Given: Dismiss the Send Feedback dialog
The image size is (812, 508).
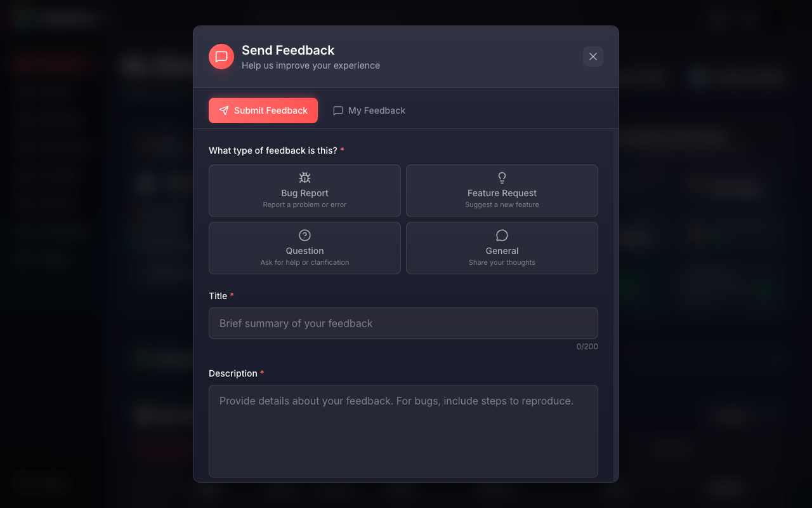Looking at the screenshot, I should (x=593, y=56).
